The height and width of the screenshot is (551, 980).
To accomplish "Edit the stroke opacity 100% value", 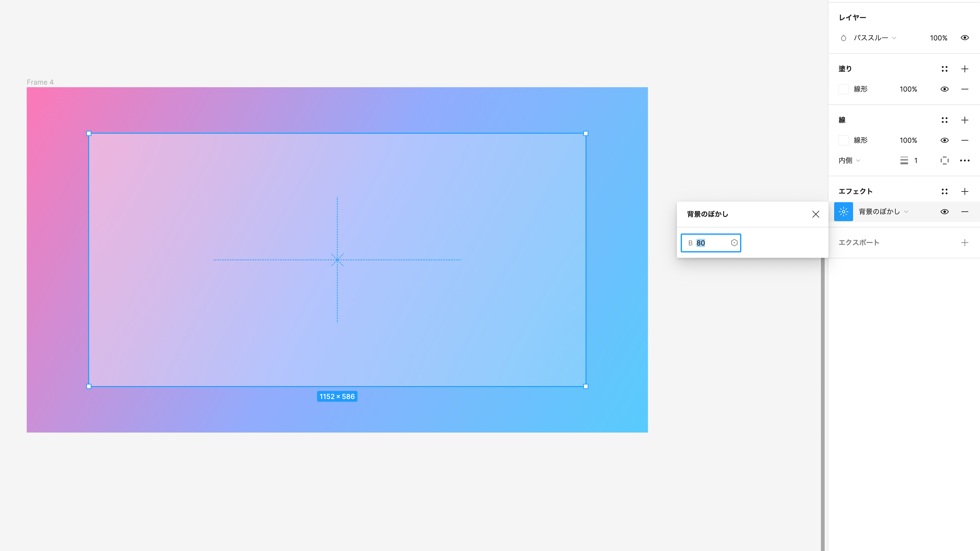I will [908, 140].
